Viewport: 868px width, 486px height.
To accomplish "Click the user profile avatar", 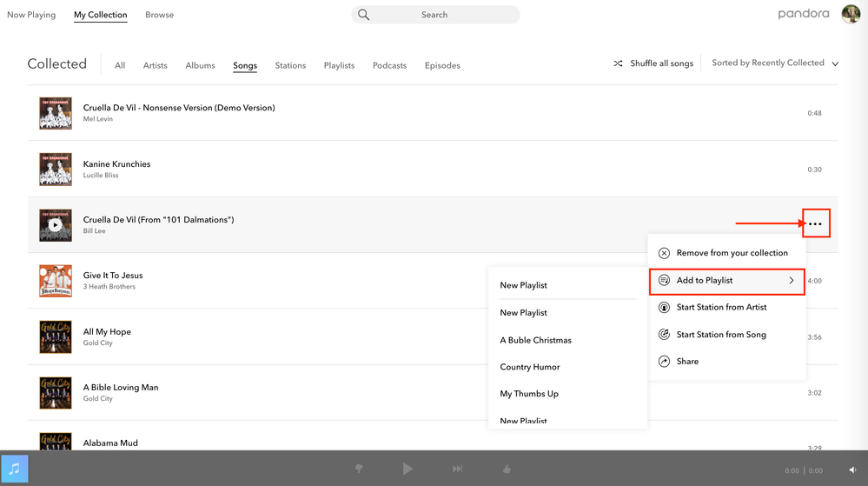I will click(x=851, y=14).
